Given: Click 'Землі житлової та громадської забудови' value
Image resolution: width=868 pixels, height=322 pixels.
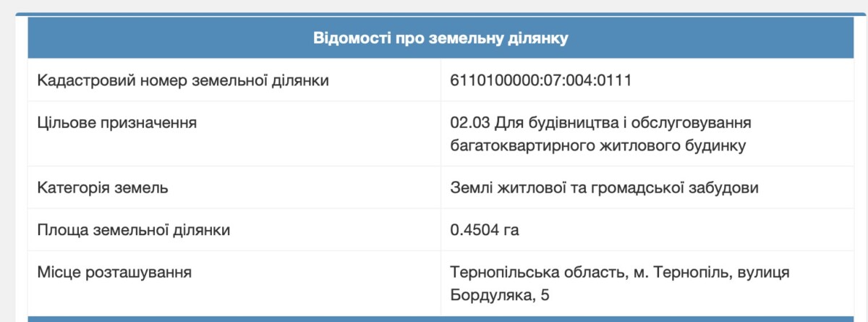Looking at the screenshot, I should pyautogui.click(x=605, y=188).
